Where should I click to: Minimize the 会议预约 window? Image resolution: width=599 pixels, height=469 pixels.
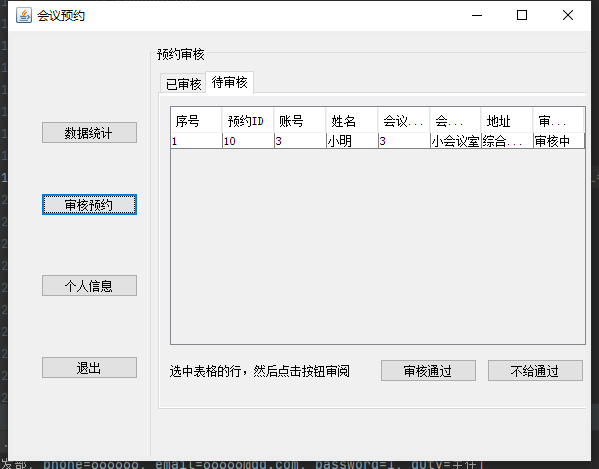pos(477,15)
